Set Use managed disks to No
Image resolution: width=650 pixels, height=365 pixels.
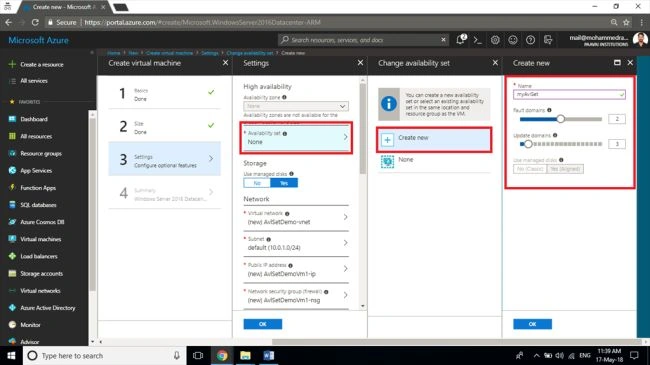click(257, 183)
